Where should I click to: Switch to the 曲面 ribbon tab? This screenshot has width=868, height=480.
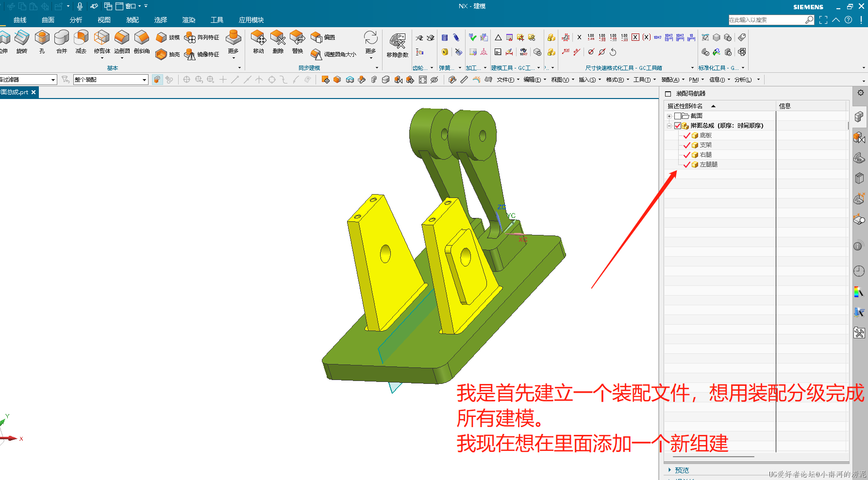tap(48, 20)
